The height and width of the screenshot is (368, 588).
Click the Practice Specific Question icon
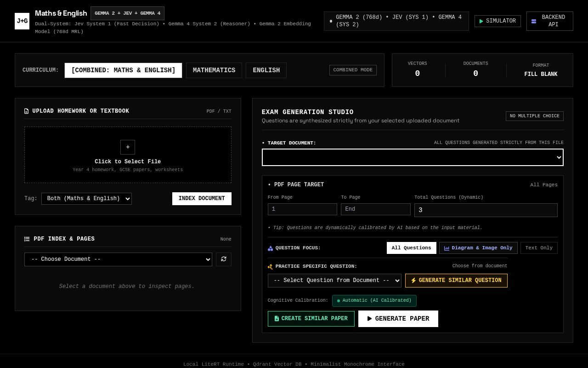pyautogui.click(x=270, y=266)
